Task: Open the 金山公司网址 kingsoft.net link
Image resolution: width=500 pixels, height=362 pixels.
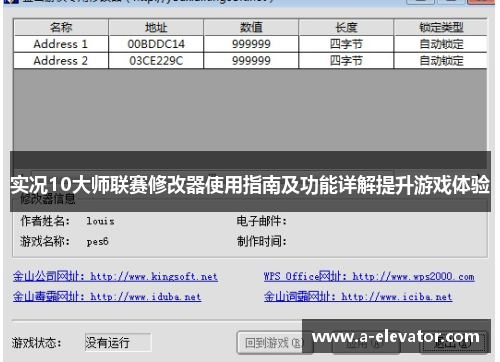Action: pos(115,276)
